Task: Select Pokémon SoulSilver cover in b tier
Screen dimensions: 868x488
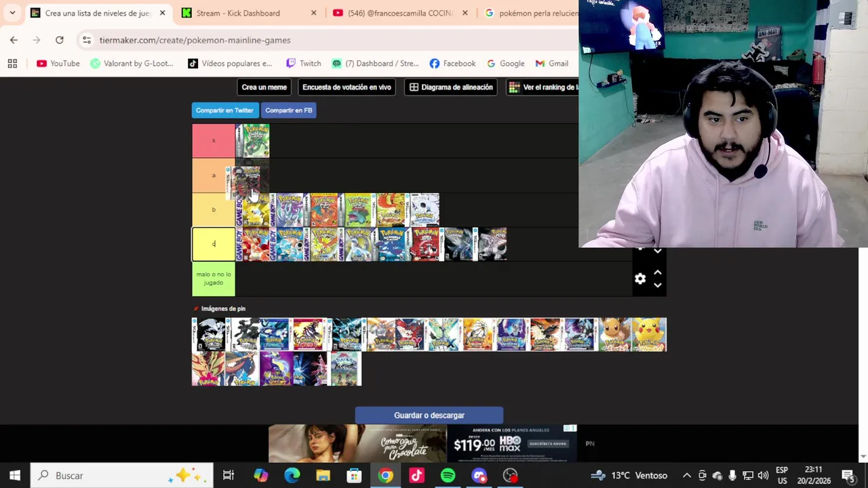Action: pos(422,209)
